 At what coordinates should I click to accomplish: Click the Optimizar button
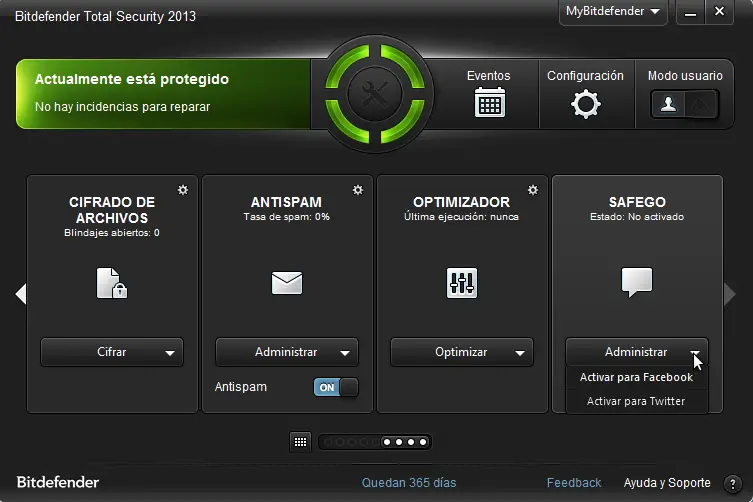pyautogui.click(x=461, y=352)
